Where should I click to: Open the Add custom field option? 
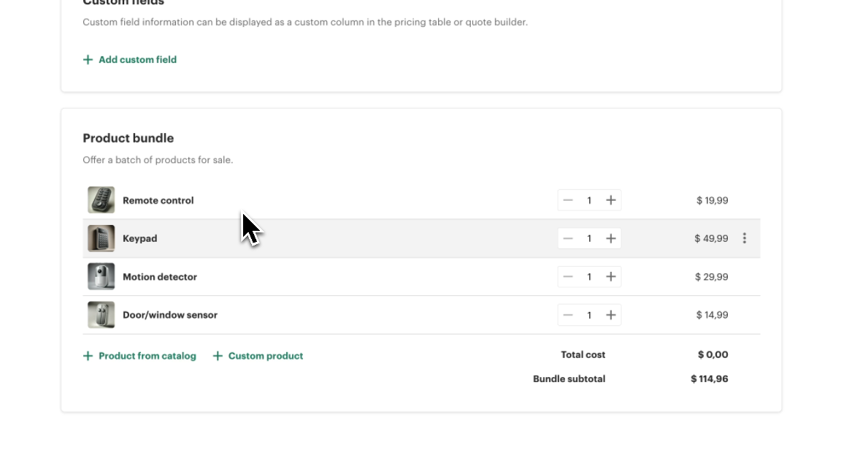coord(137,59)
